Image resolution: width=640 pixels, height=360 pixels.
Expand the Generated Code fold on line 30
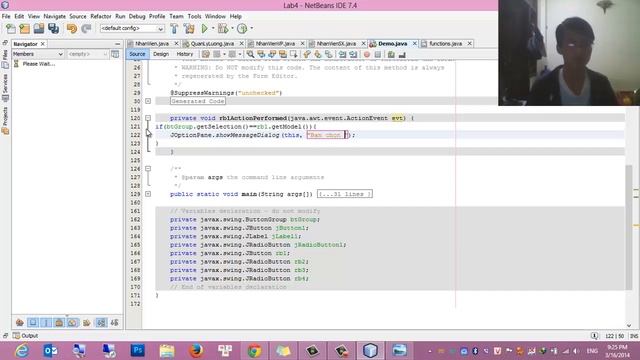click(148, 101)
